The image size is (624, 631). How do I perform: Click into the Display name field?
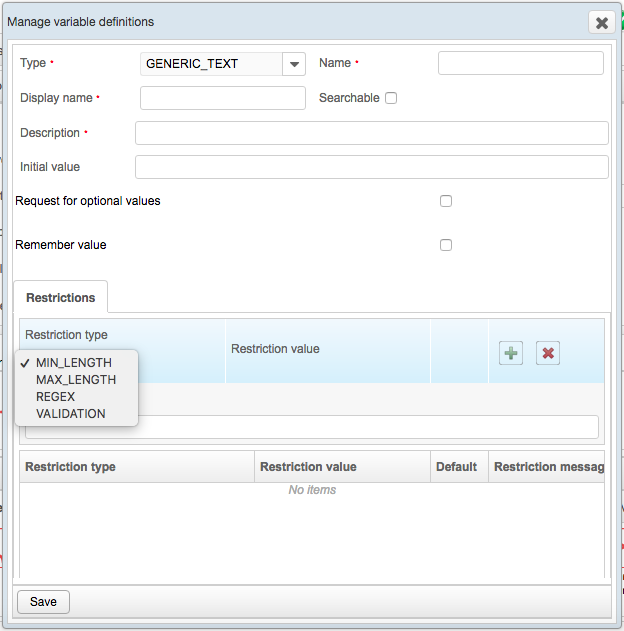223,98
